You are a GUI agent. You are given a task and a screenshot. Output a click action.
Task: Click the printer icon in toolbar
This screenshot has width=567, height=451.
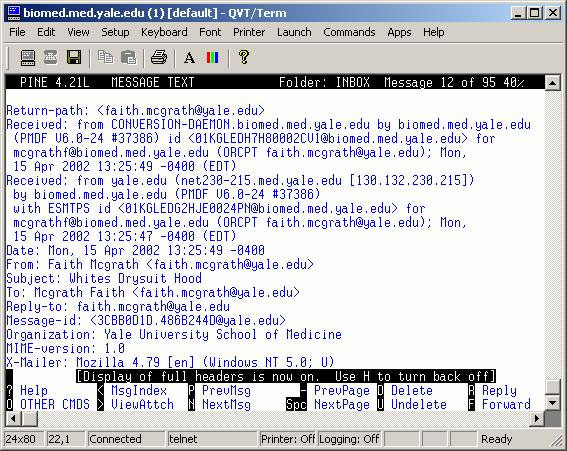[x=159, y=58]
